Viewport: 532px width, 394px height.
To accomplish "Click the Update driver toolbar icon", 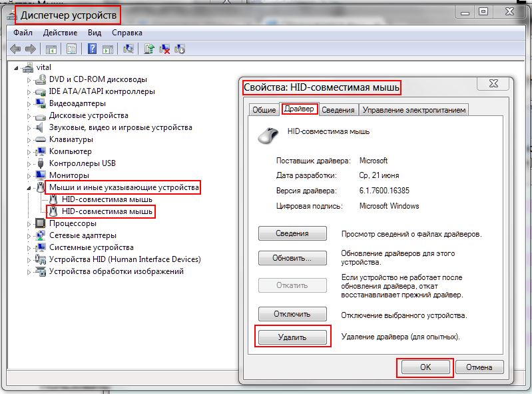I will click(x=150, y=49).
